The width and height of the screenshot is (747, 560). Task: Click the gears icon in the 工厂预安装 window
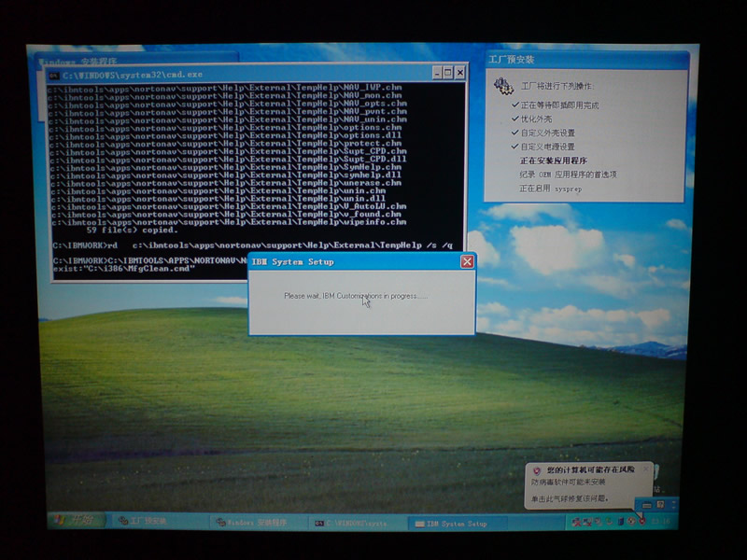503,86
